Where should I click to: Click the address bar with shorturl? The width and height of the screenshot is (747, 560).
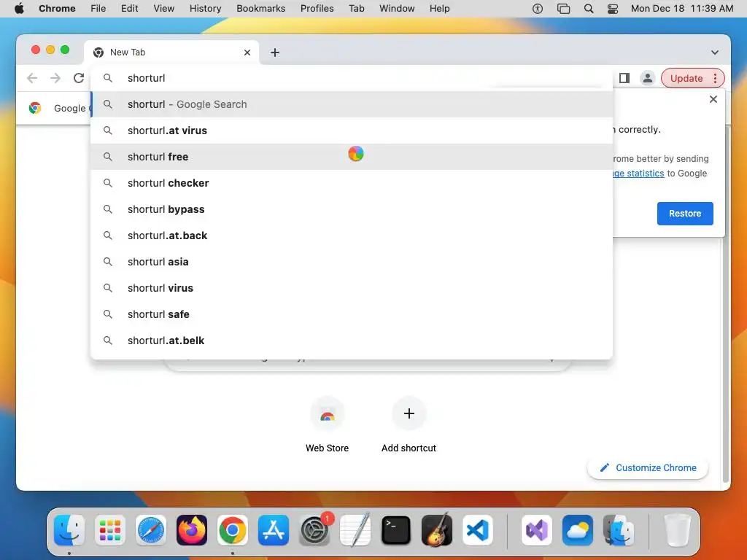[x=351, y=78]
